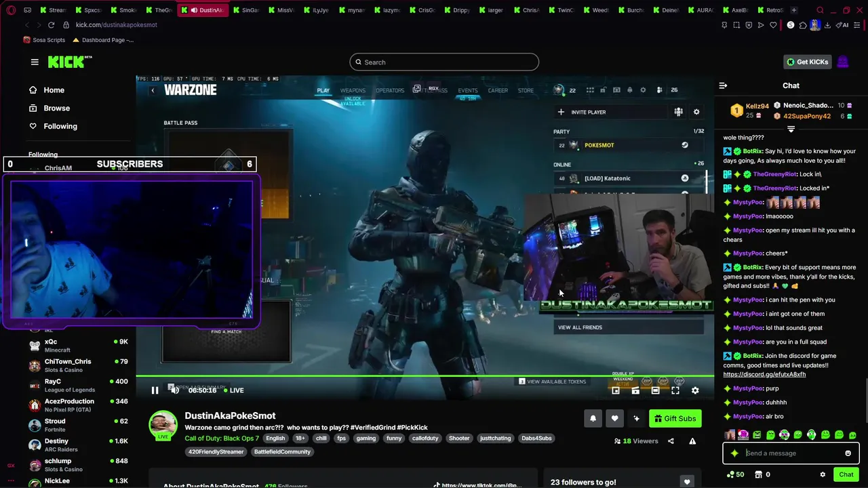Viewport: 868px width, 488px height.
Task: Switch to the RetroS browser tab
Action: [770, 10]
